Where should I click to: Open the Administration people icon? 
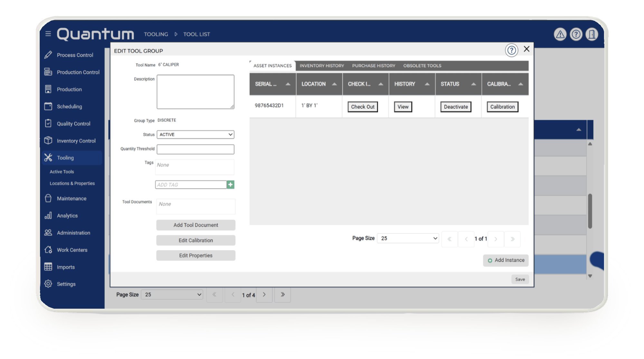[x=48, y=233]
